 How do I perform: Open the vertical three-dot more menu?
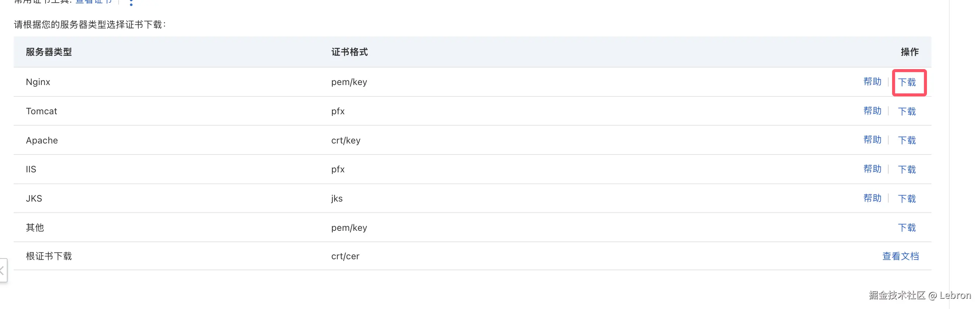[131, 2]
